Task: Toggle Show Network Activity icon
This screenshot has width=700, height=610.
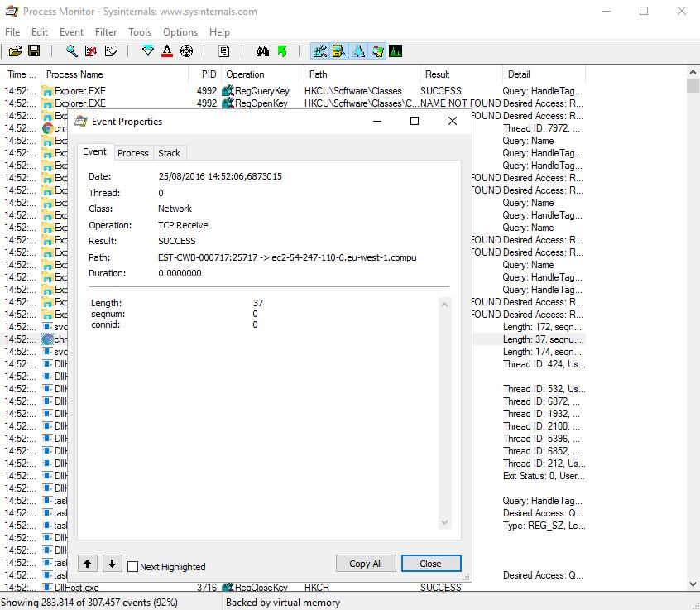Action: 358,51
